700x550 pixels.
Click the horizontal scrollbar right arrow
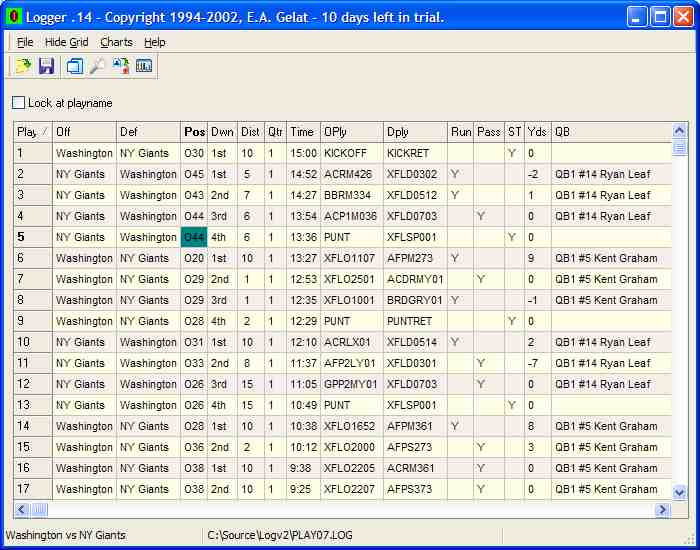(663, 509)
